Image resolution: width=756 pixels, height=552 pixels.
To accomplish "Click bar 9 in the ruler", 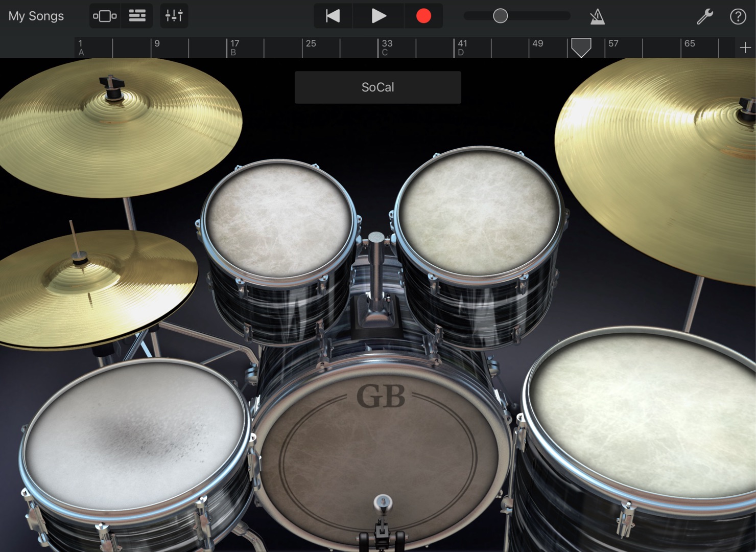I will (x=157, y=44).
